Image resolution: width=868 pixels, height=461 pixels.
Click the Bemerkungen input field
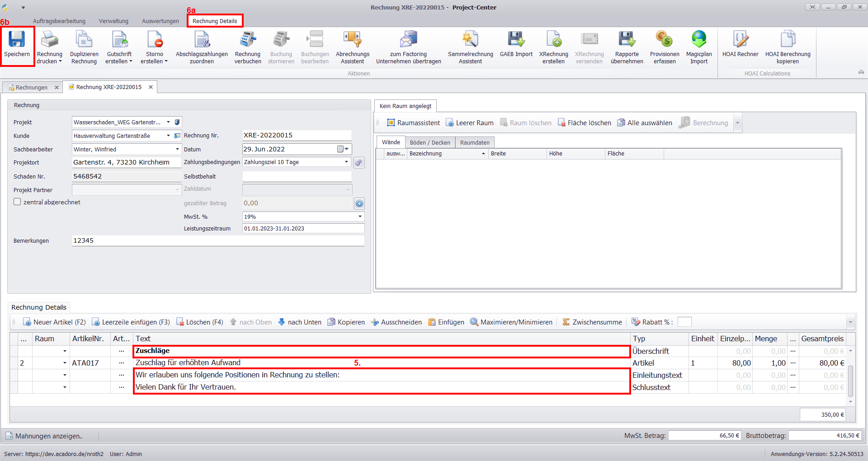[x=218, y=240]
